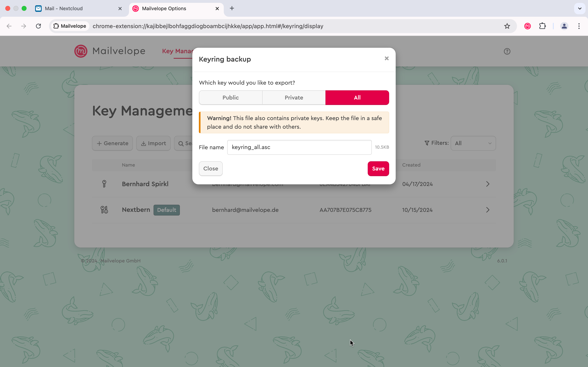Image resolution: width=588 pixels, height=367 pixels.
Task: Click the Save button
Action: coord(378,169)
